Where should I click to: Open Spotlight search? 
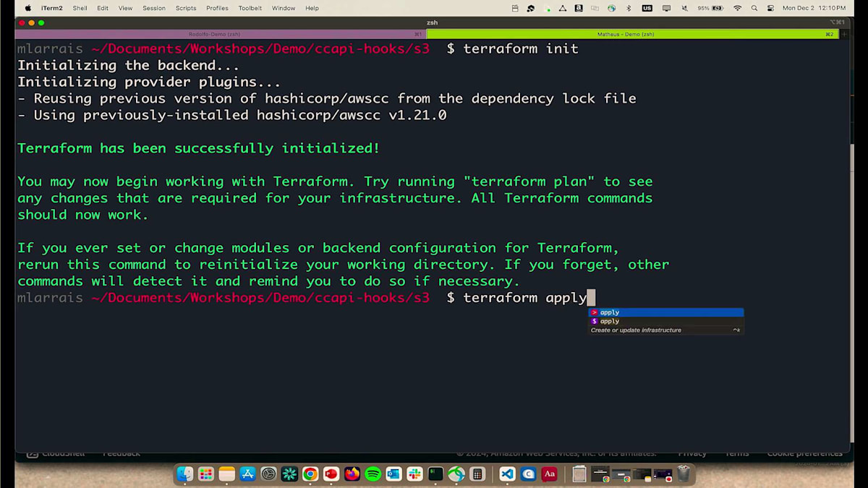[x=754, y=8]
